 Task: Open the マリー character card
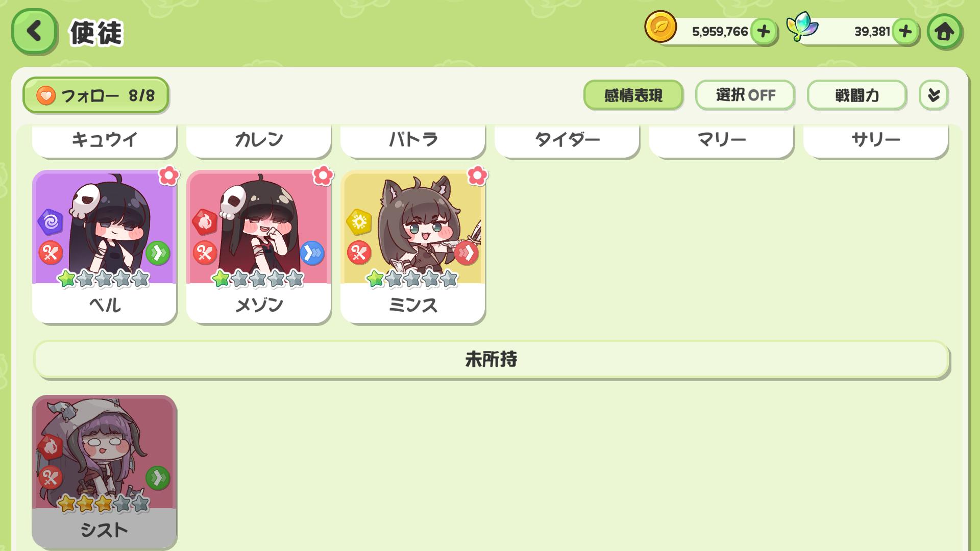coord(721,140)
